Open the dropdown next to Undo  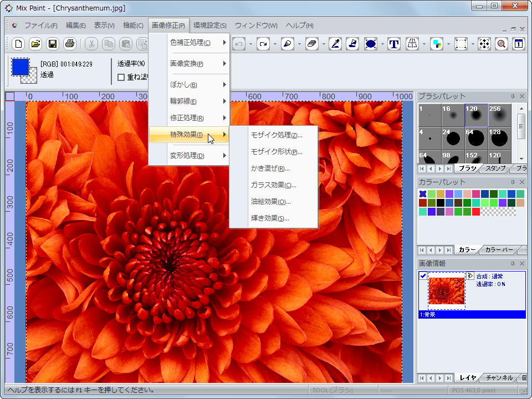(250, 44)
